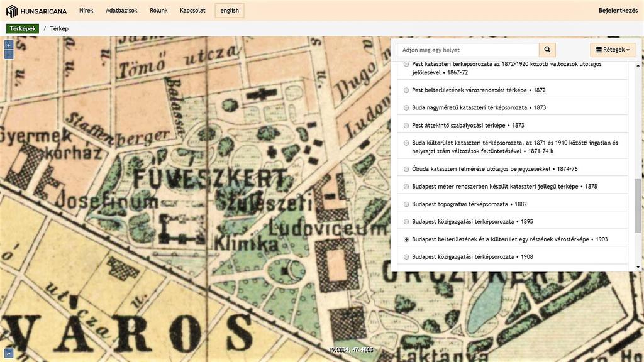Select Budapest topográfiai térképsorozata 1882
The height and width of the screenshot is (362, 644).
click(406, 204)
